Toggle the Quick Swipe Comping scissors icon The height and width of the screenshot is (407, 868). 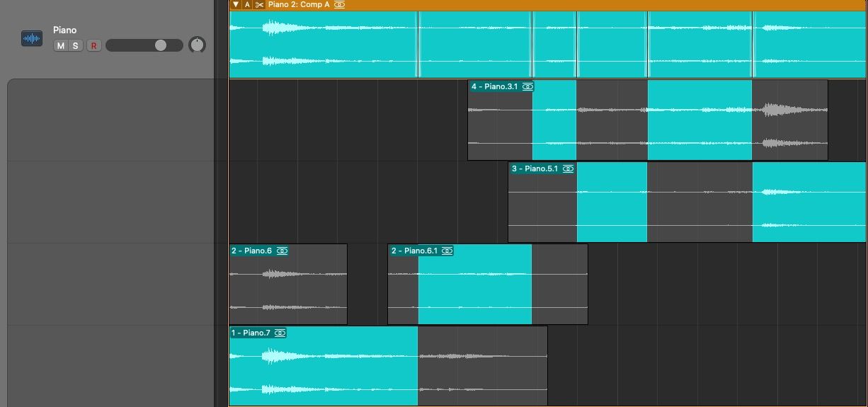coord(259,5)
